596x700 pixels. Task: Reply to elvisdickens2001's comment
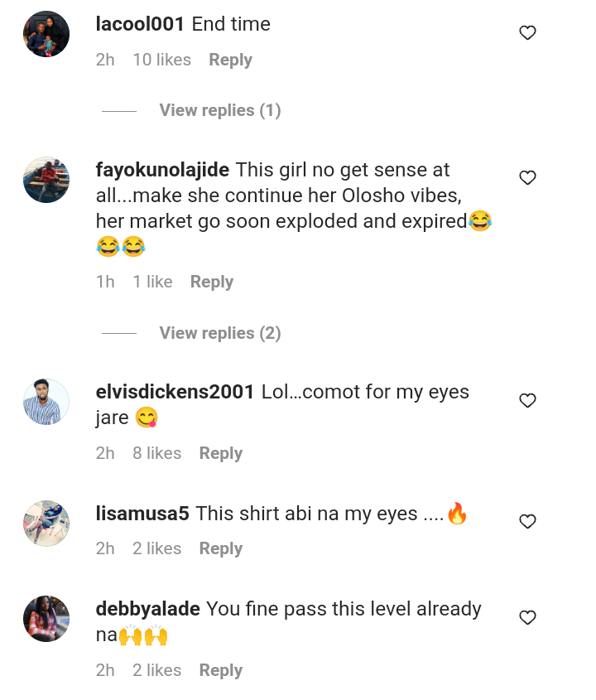(x=221, y=453)
